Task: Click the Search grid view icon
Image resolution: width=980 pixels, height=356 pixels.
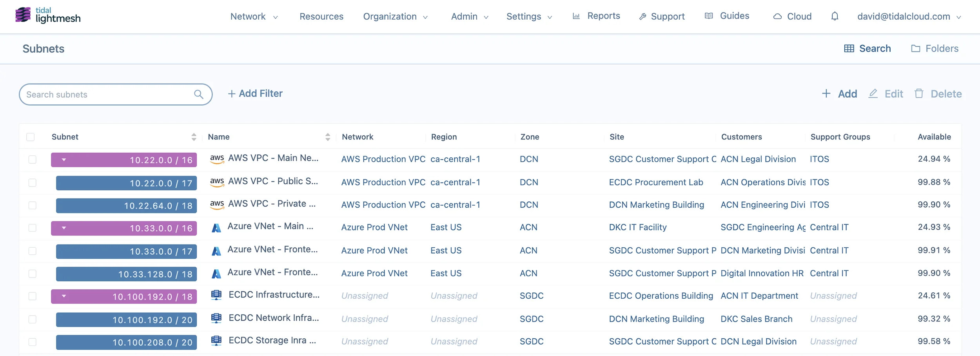Action: pos(849,48)
